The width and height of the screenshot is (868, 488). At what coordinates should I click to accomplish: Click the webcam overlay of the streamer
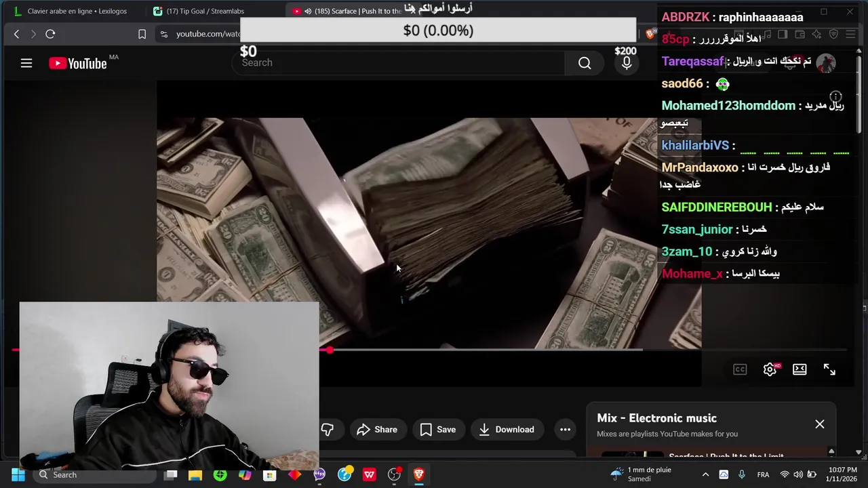click(169, 386)
